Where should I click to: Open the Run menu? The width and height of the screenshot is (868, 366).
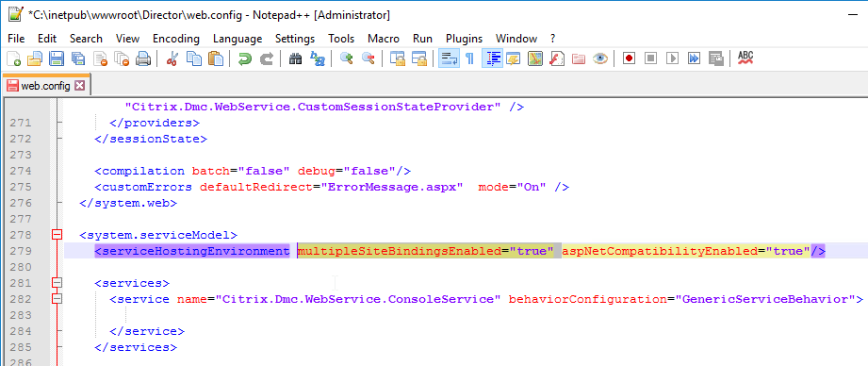[x=422, y=39]
